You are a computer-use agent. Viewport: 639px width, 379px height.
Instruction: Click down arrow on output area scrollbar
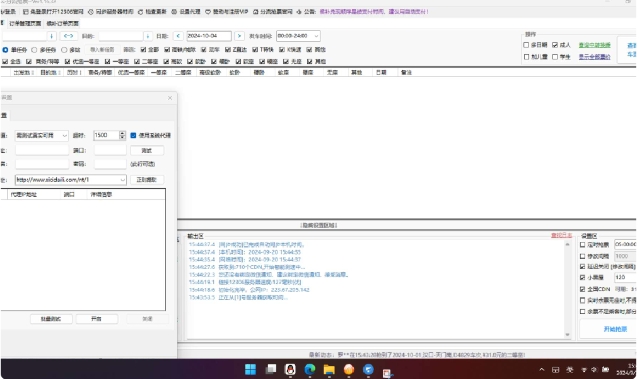567,335
